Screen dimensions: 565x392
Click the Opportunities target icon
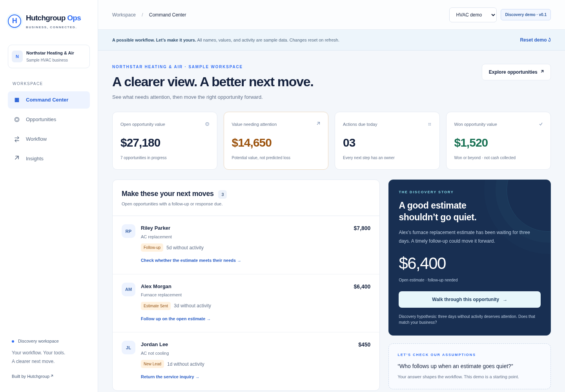[x=17, y=120]
